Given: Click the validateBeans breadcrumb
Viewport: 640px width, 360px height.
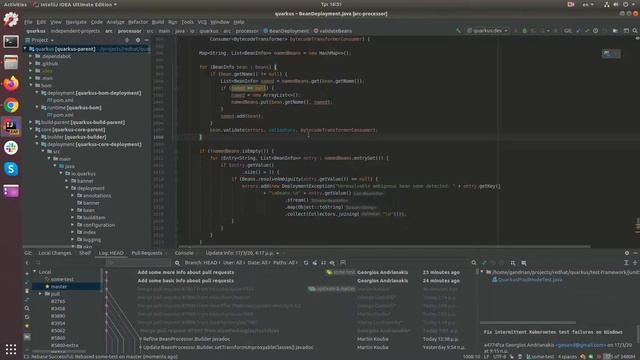Looking at the screenshot, I should (x=332, y=31).
